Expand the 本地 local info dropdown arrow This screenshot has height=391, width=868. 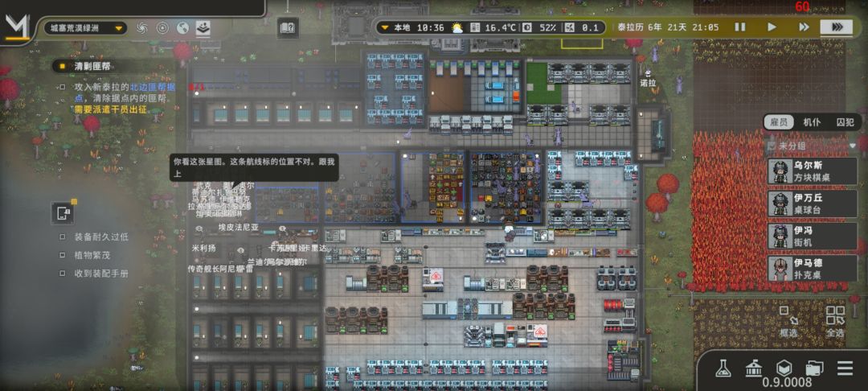point(385,27)
